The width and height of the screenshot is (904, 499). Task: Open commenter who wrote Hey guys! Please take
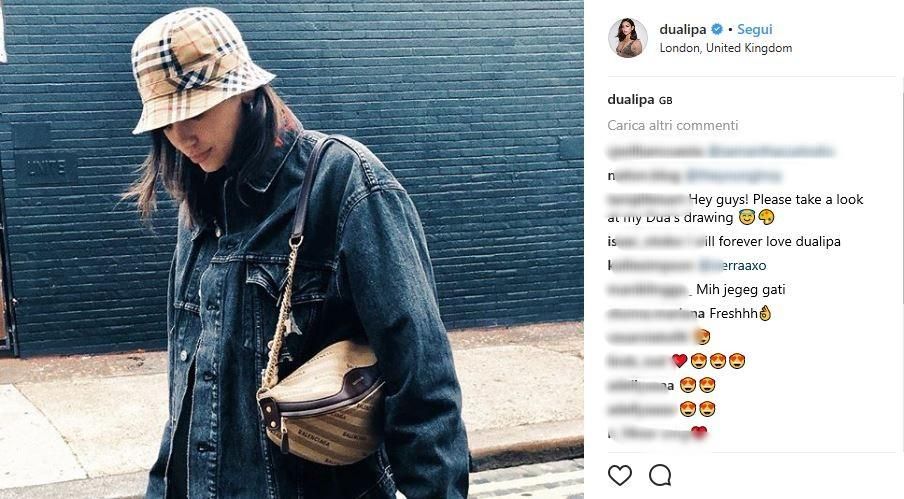pyautogui.click(x=648, y=199)
